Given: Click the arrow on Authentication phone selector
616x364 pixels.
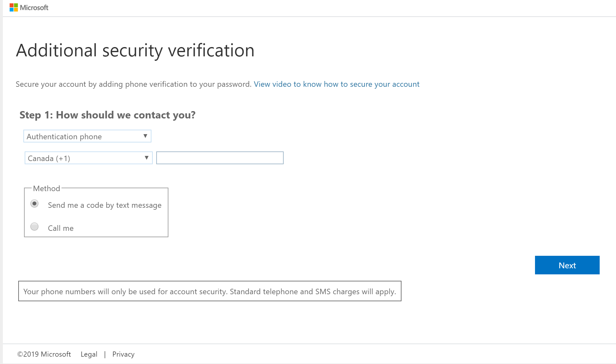Looking at the screenshot, I should (145, 136).
